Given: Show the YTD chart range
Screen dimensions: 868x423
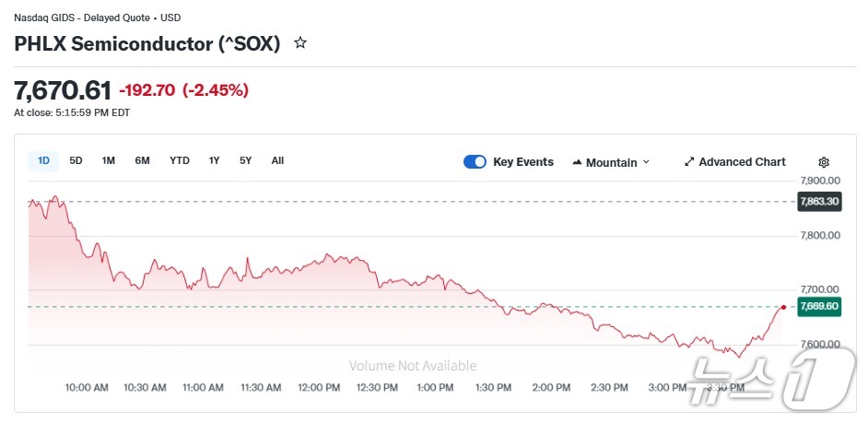Looking at the screenshot, I should coord(180,161).
